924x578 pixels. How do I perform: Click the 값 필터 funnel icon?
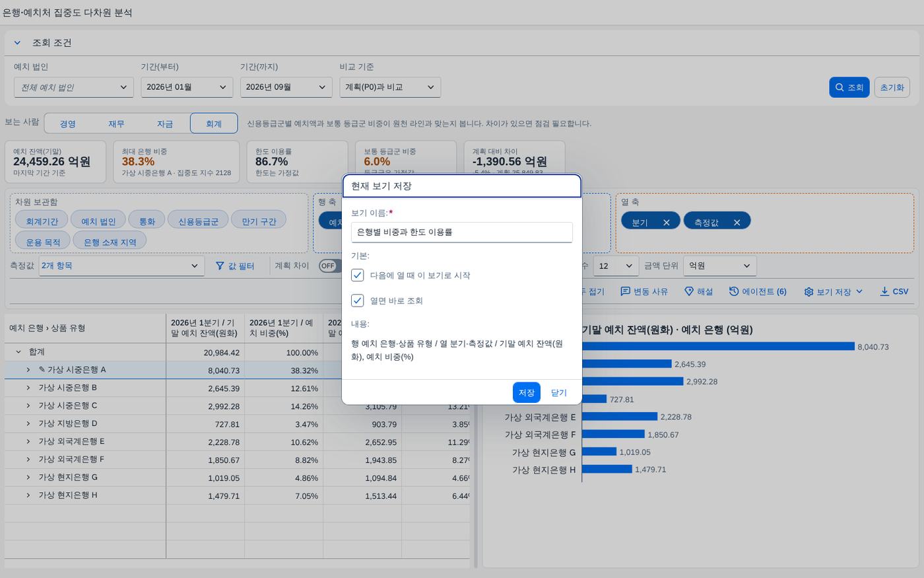[220, 266]
